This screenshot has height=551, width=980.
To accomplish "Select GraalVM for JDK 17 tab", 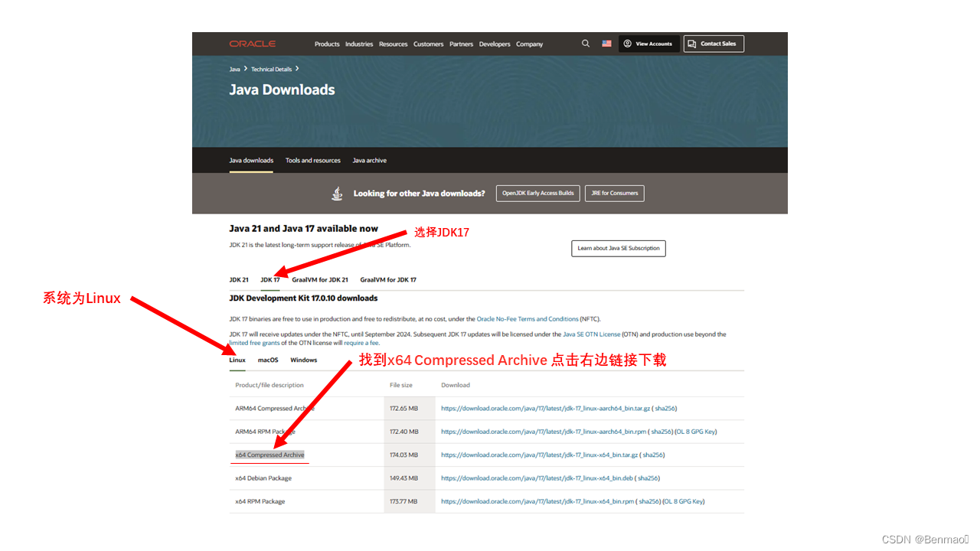I will (x=388, y=280).
